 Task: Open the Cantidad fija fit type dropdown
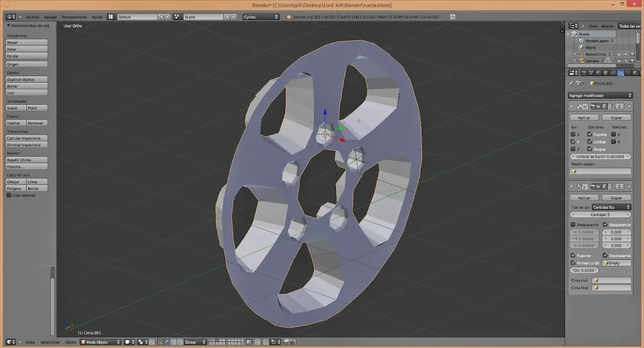611,207
